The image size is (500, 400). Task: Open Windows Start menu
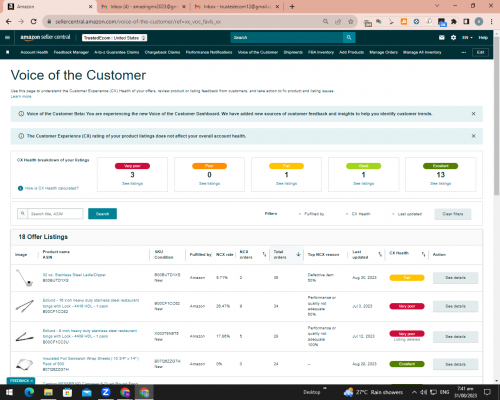9,392
